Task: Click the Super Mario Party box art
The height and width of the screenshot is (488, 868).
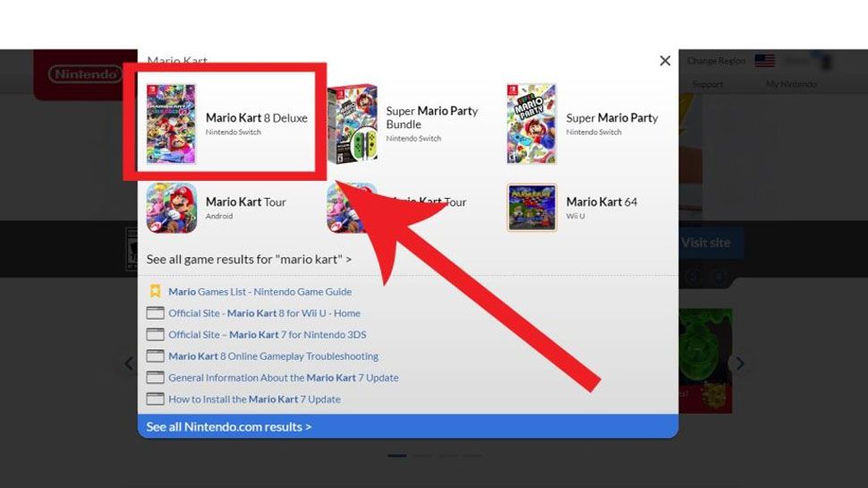Action: click(x=532, y=124)
